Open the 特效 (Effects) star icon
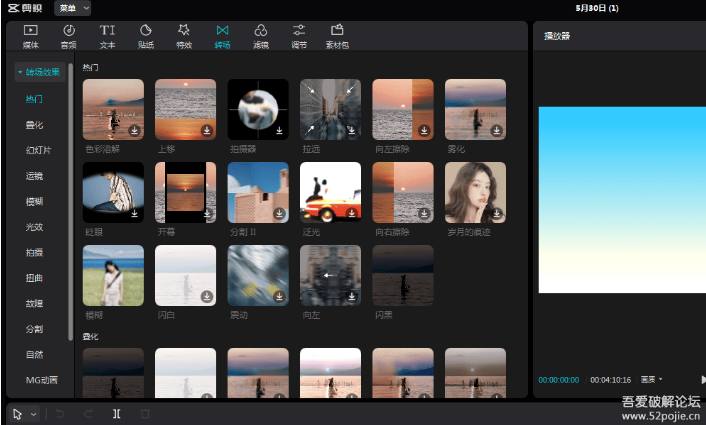 (x=183, y=31)
